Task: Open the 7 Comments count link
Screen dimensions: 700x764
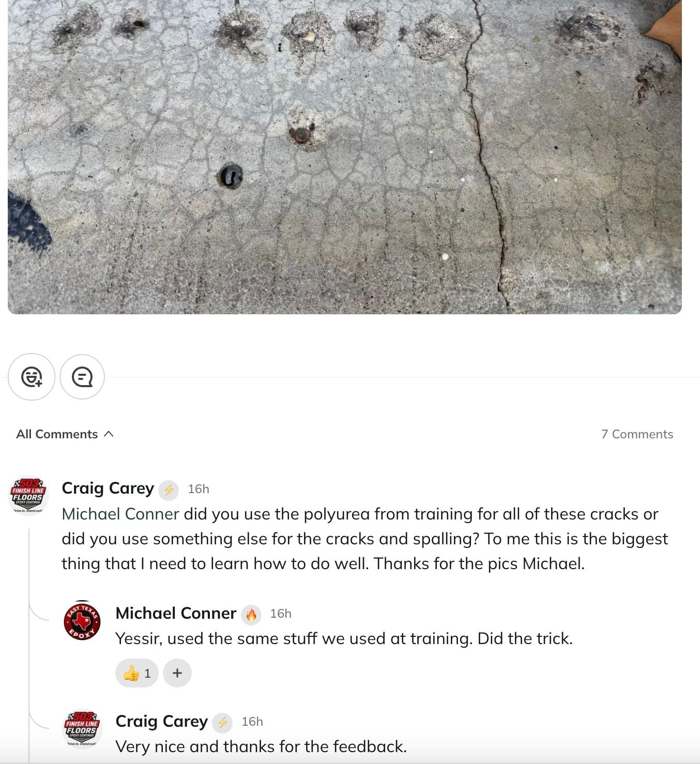Action: coord(637,434)
